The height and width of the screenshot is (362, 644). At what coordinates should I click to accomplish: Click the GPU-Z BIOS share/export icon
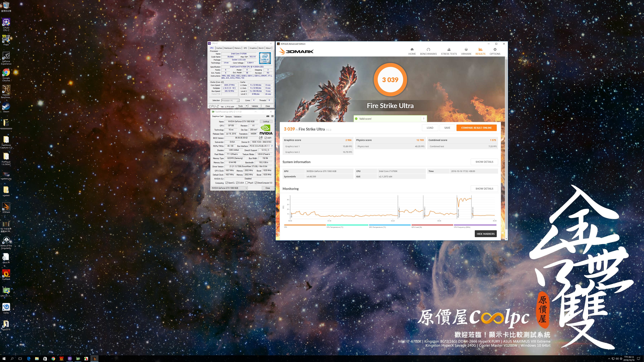pyautogui.click(x=261, y=138)
